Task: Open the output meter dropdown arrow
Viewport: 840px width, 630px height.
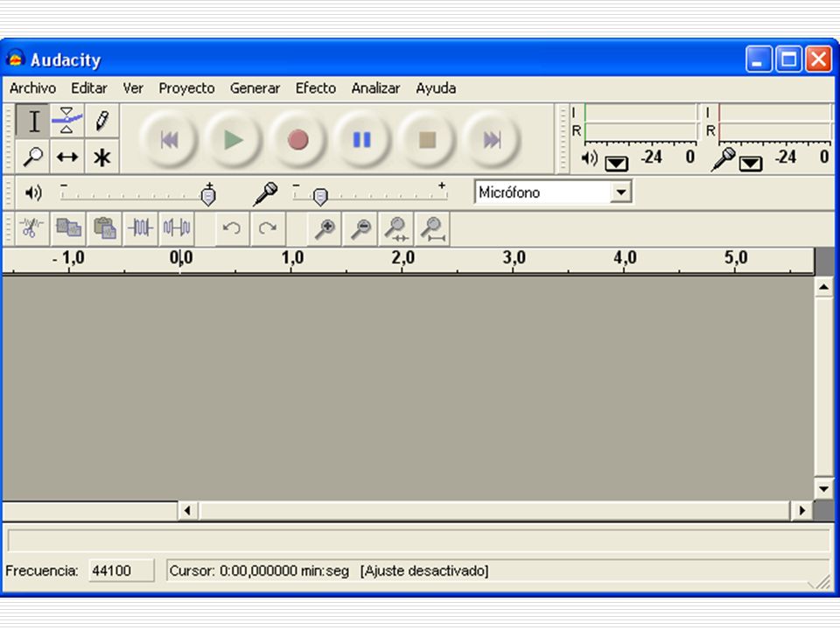Action: tap(617, 163)
